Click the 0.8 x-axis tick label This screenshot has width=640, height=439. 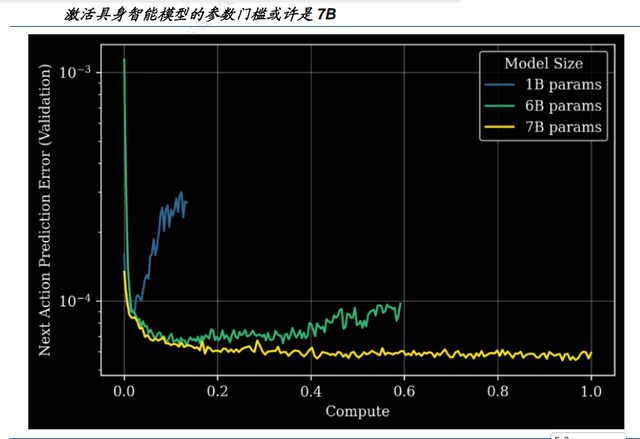click(x=498, y=391)
